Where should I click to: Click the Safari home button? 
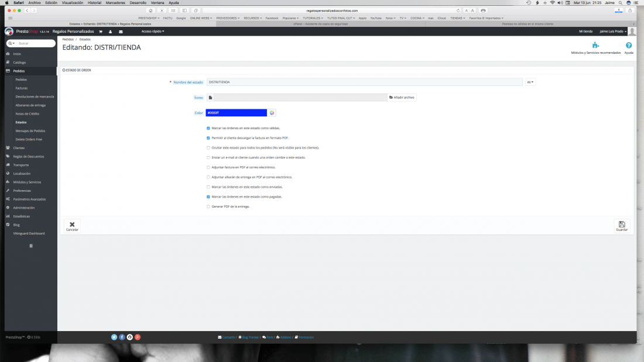click(x=150, y=11)
